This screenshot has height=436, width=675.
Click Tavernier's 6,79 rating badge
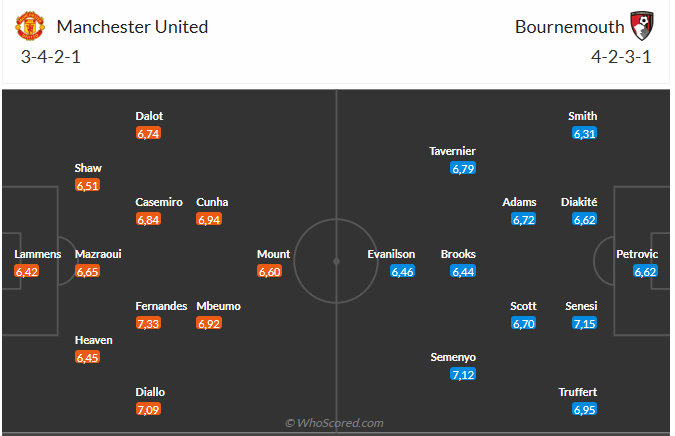point(462,169)
